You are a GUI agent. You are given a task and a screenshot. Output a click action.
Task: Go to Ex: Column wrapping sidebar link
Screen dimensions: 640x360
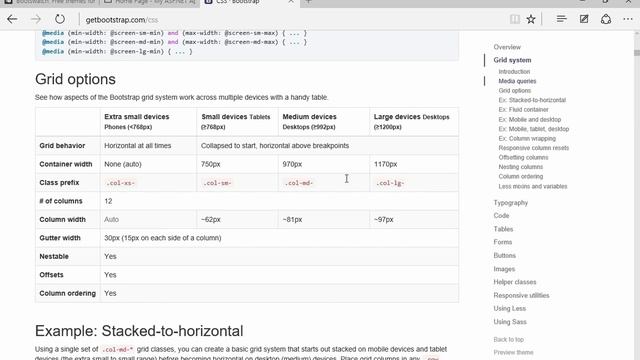[527, 138]
